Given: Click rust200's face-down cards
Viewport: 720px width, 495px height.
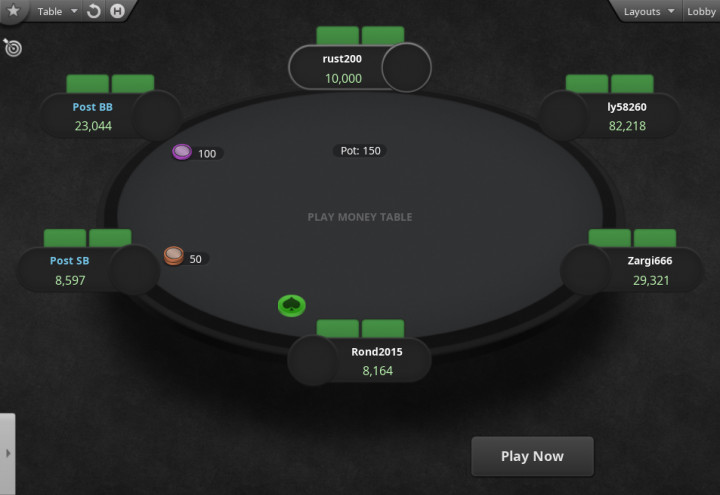Looking at the screenshot, I should (x=360, y=35).
